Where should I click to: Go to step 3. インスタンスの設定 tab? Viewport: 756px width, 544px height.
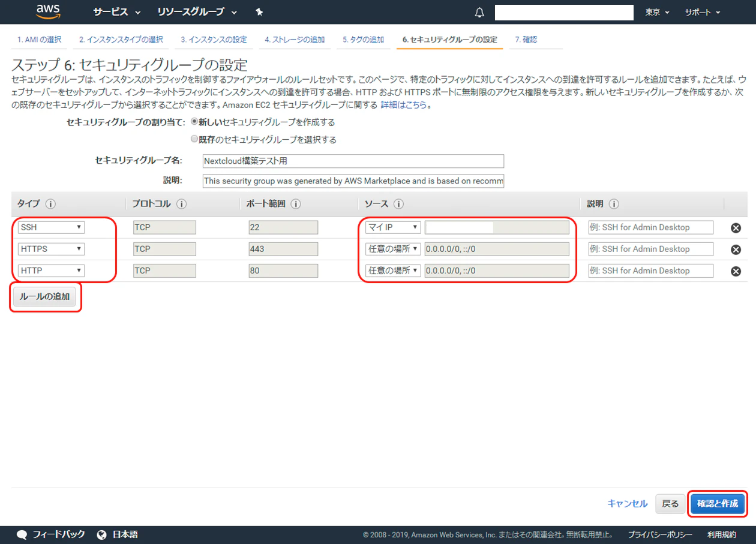click(x=214, y=40)
